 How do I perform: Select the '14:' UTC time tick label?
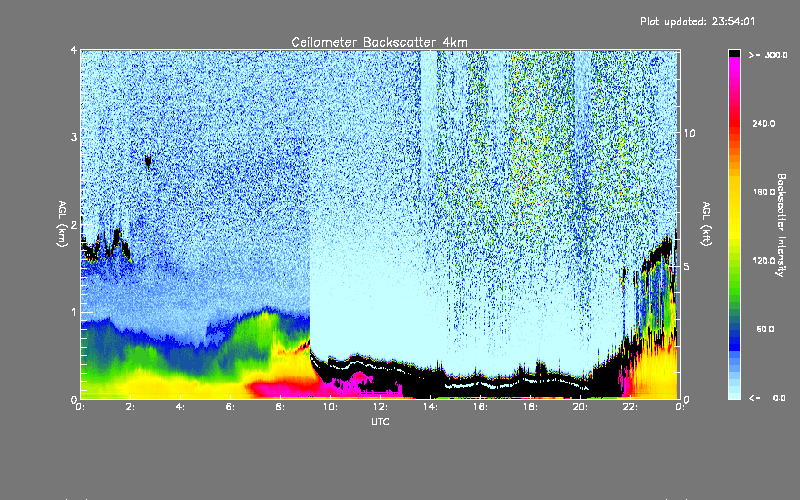coord(430,407)
